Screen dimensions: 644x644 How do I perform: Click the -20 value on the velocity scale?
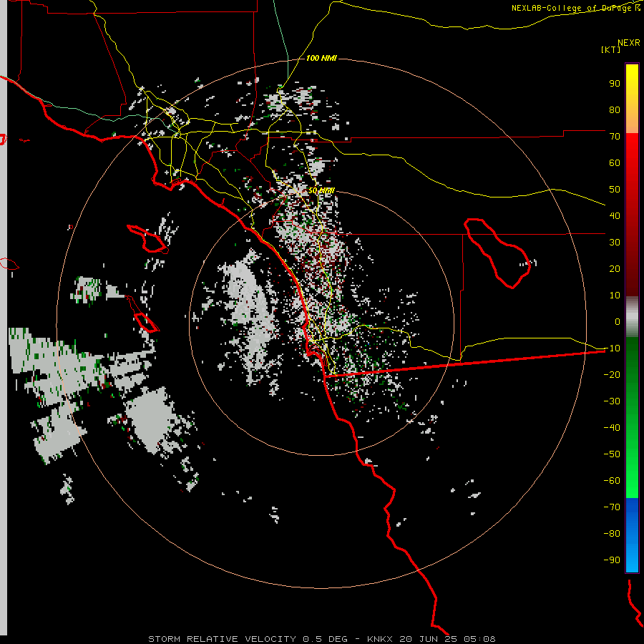tap(612, 374)
